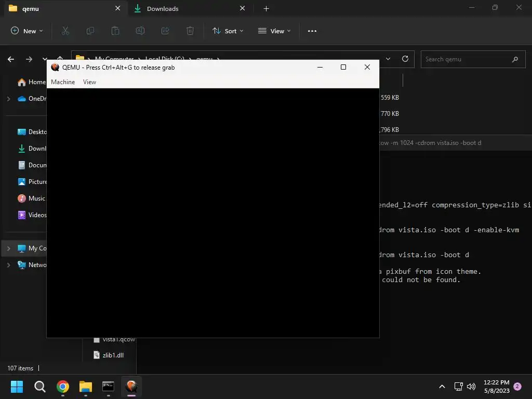
Task: Click the QEMU title bar icon
Action: (x=55, y=67)
